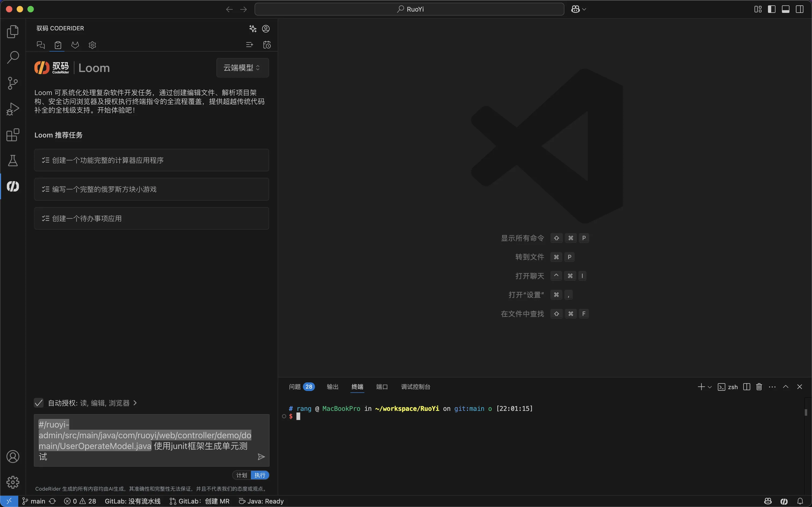Open new terminal profile dropdown arrow

click(x=710, y=387)
